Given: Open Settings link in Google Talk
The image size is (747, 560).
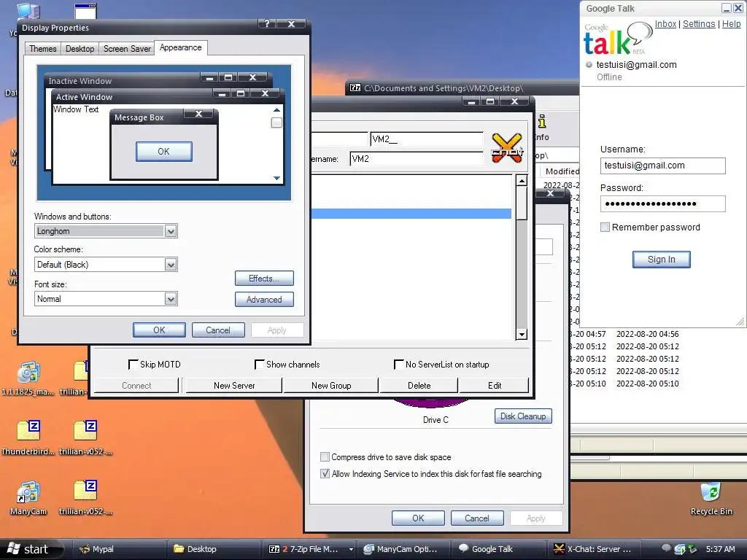Looking at the screenshot, I should pos(699,24).
